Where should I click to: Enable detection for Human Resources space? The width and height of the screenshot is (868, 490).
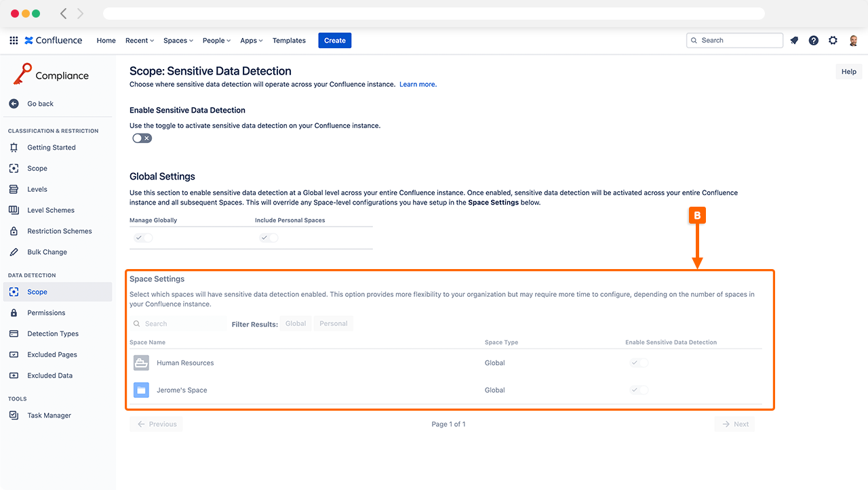639,363
